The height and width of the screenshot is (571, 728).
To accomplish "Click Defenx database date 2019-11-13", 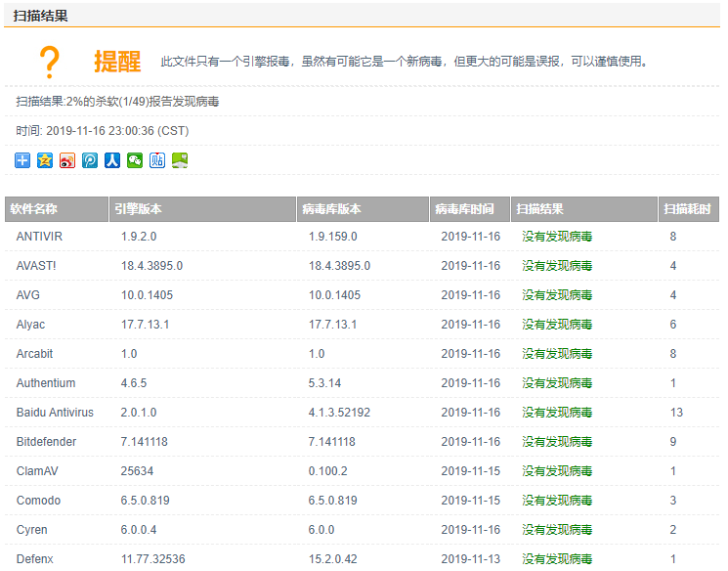I will (x=471, y=559).
